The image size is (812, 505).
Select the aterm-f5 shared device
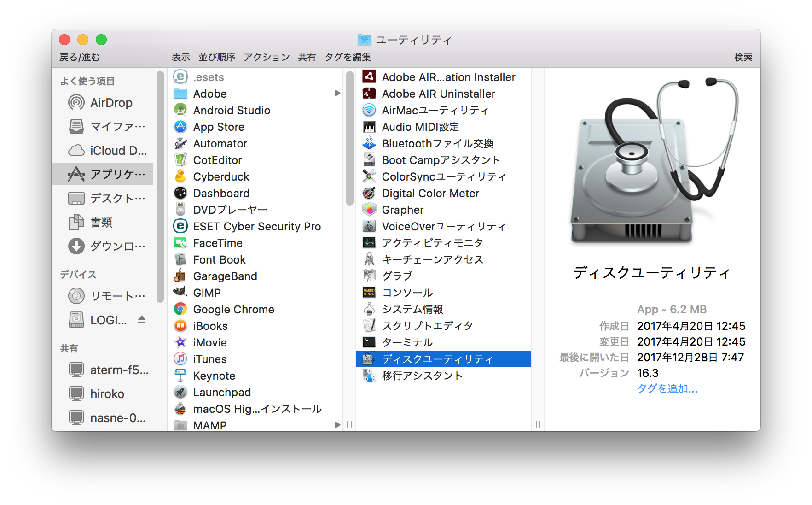[102, 370]
